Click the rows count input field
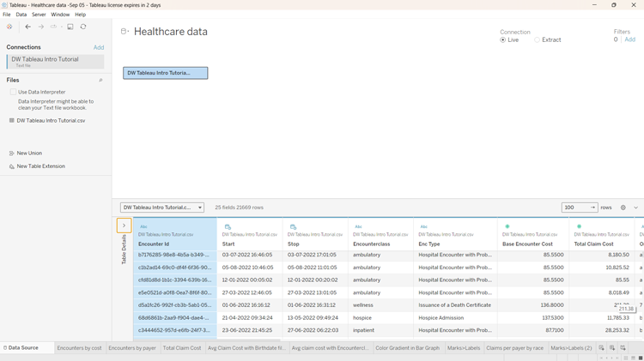 [x=574, y=208]
